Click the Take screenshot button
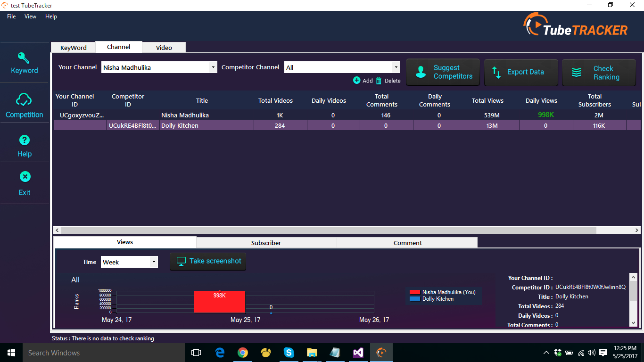 click(x=208, y=261)
